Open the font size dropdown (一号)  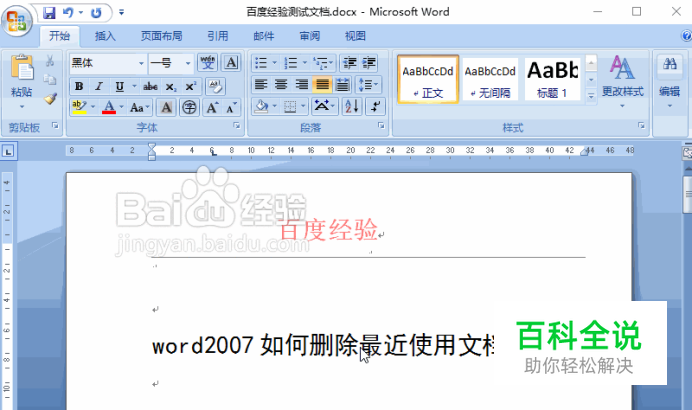point(188,63)
